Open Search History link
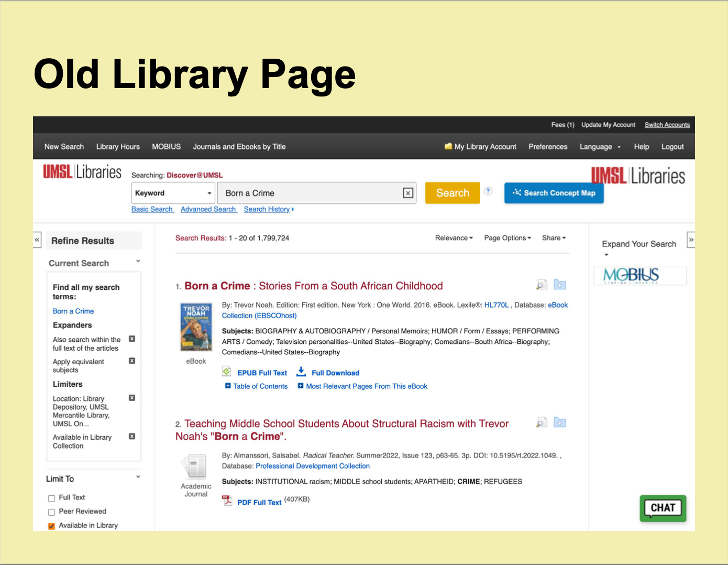 click(x=269, y=209)
